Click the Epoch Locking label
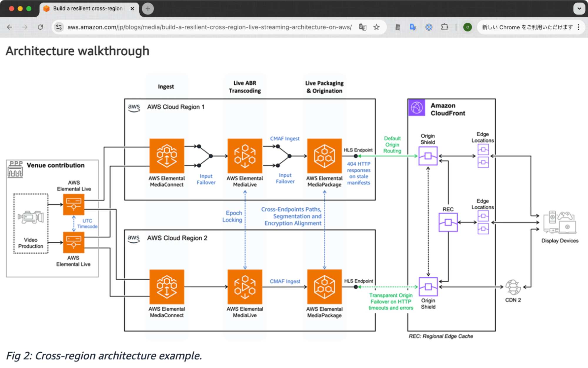 point(232,216)
